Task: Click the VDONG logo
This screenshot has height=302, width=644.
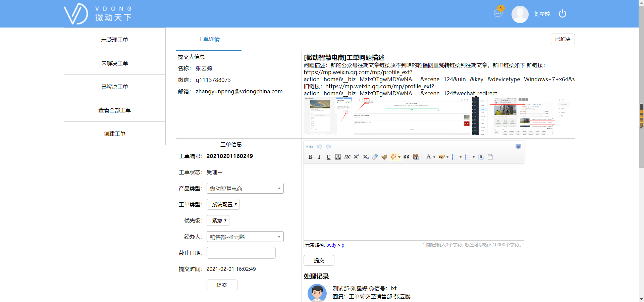Action: pyautogui.click(x=98, y=14)
